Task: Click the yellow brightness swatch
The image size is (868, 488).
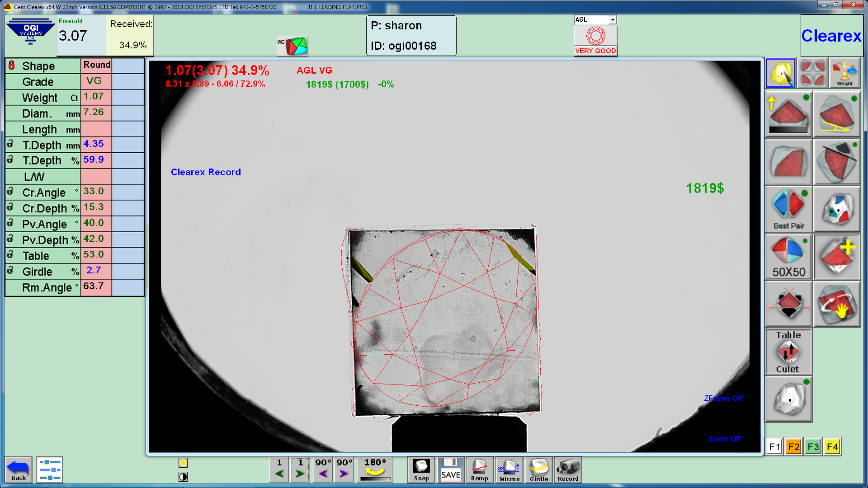Action: pyautogui.click(x=183, y=463)
